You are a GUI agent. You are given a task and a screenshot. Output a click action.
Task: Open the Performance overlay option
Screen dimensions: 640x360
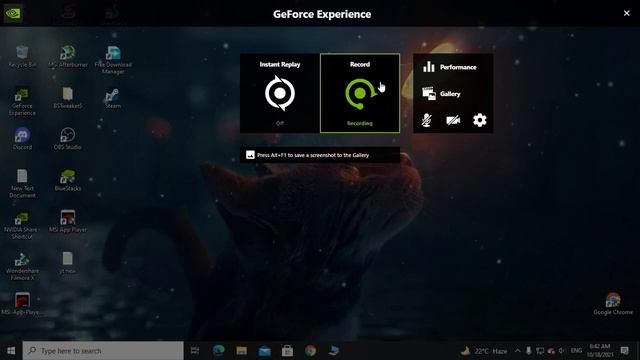click(450, 67)
